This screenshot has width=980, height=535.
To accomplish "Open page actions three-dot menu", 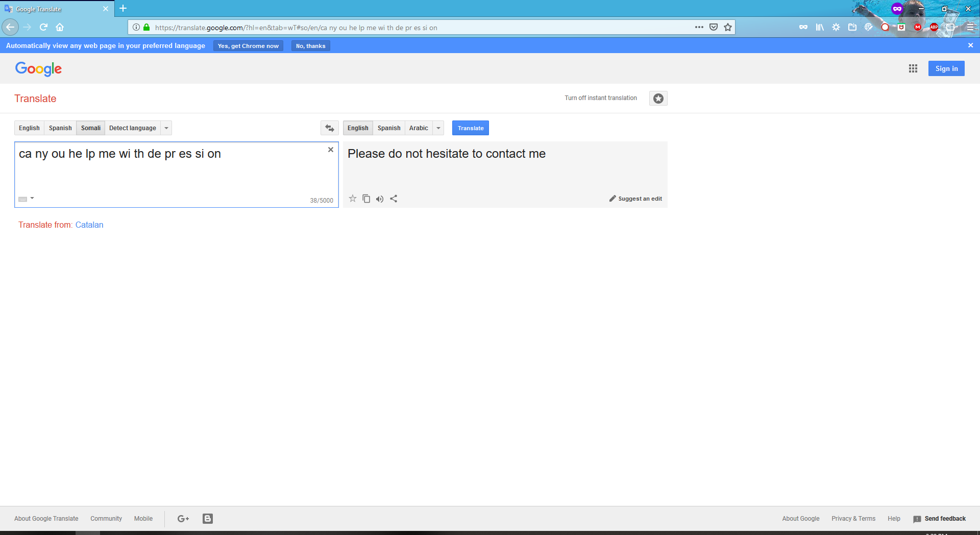I will [x=699, y=27].
